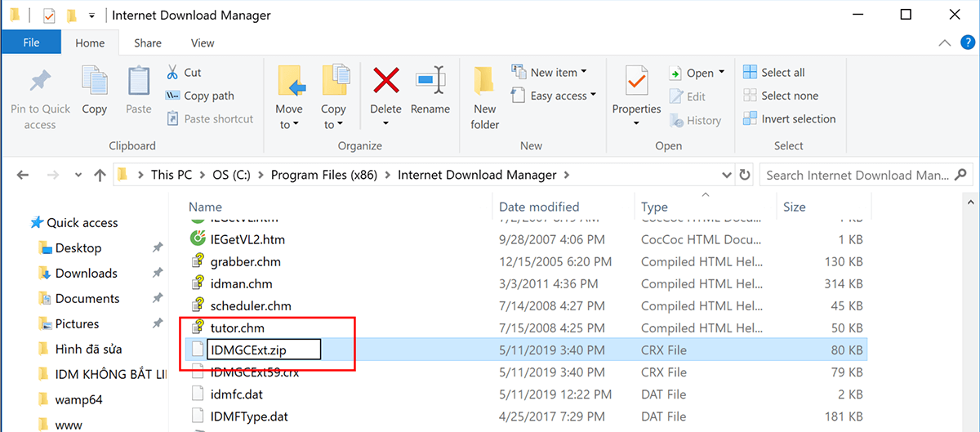Open the File menu tab
Image resolution: width=980 pixels, height=432 pixels.
tap(32, 42)
